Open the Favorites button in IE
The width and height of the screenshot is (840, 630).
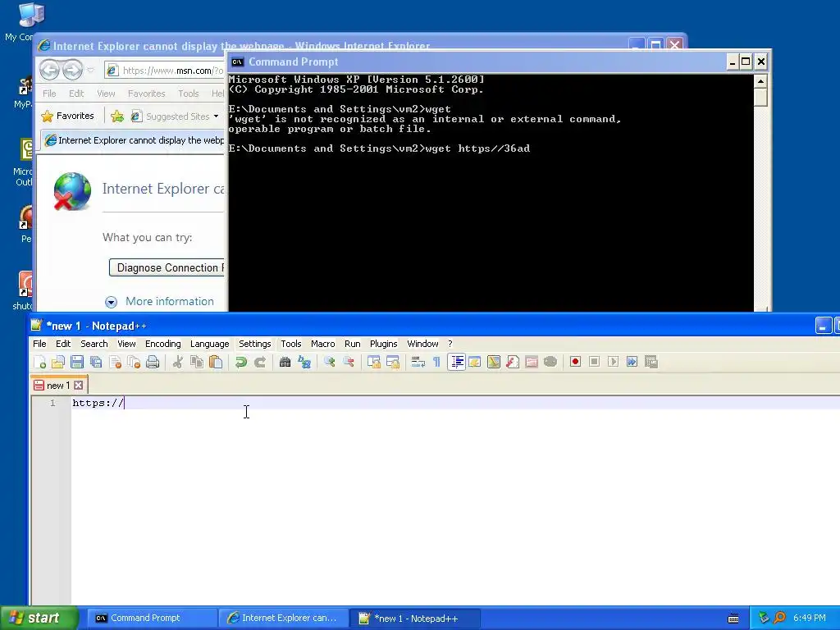click(68, 116)
